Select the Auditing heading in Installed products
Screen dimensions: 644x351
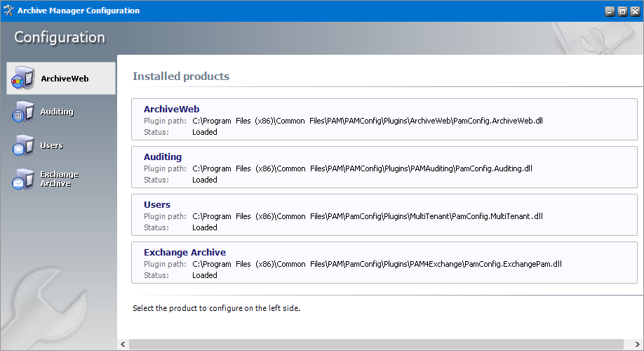[162, 157]
